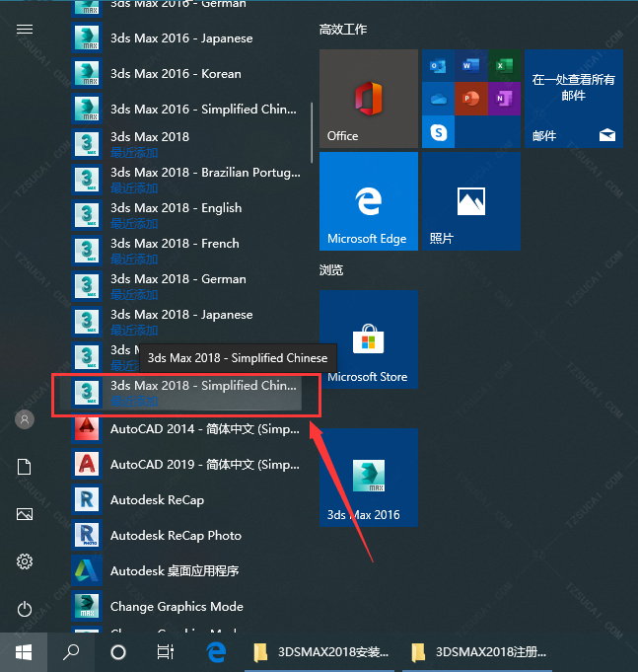Open Autodesk ReCap

tap(186, 500)
